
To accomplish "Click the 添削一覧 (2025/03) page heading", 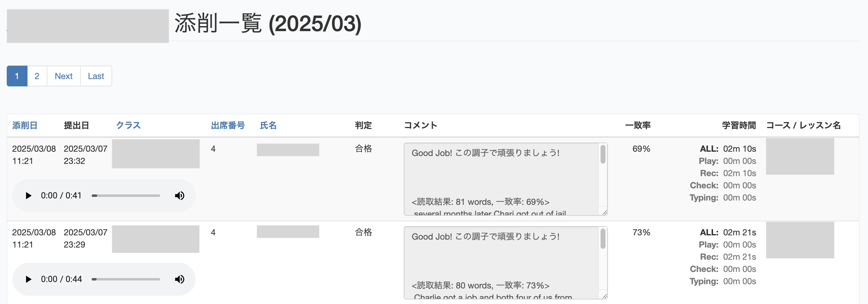I will click(x=267, y=24).
